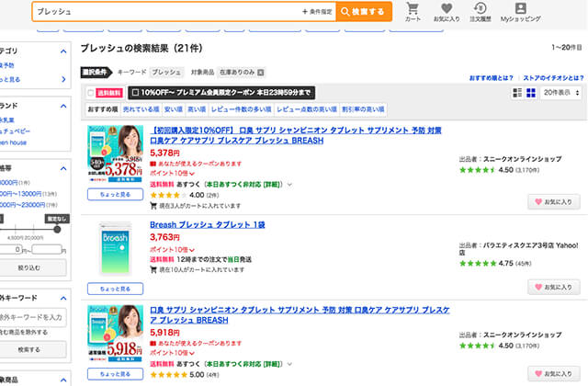Screen dimensions: 588x386
Task: Open favorites heart icon in header
Action: (447, 12)
